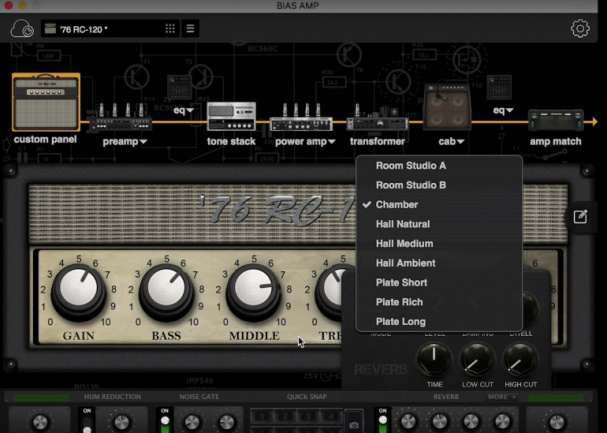This screenshot has width=607, height=433.
Task: Click the reverb TIME knob
Action: (434, 359)
